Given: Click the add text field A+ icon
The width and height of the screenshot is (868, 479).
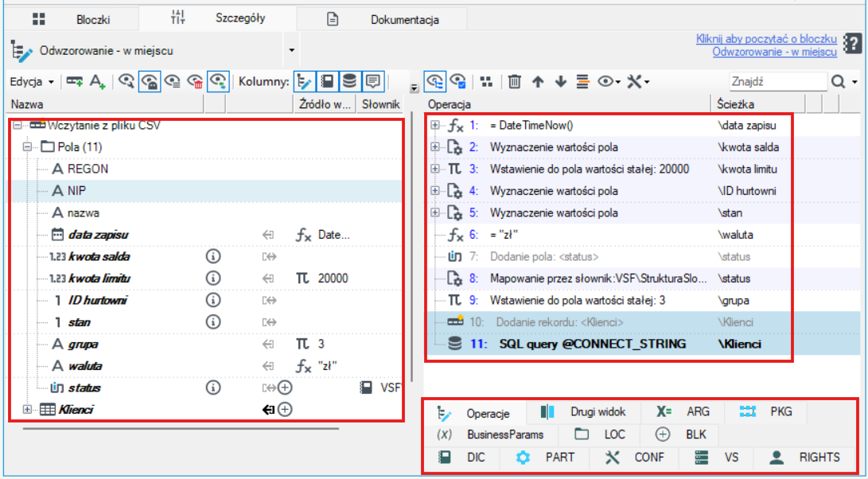Looking at the screenshot, I should tap(97, 82).
